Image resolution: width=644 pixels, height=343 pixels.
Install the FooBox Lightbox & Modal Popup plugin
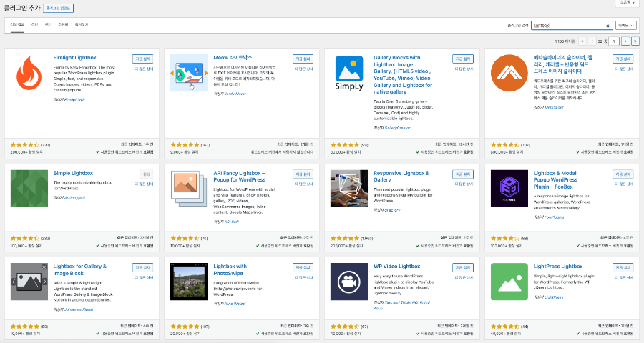623,174
